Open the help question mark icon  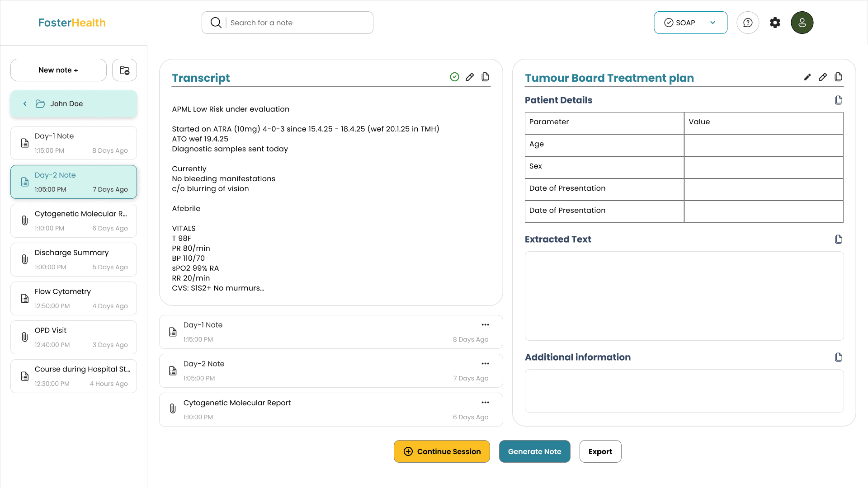pyautogui.click(x=748, y=23)
